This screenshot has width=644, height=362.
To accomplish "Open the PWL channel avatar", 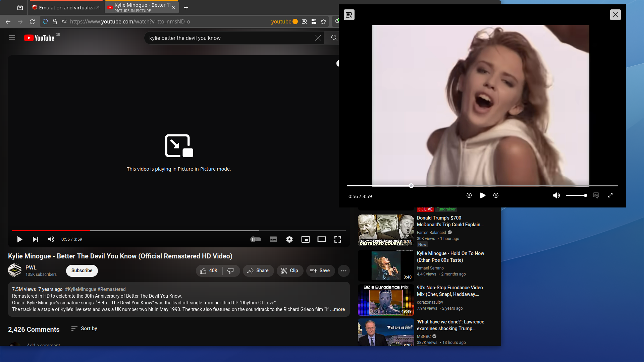I will click(x=15, y=270).
